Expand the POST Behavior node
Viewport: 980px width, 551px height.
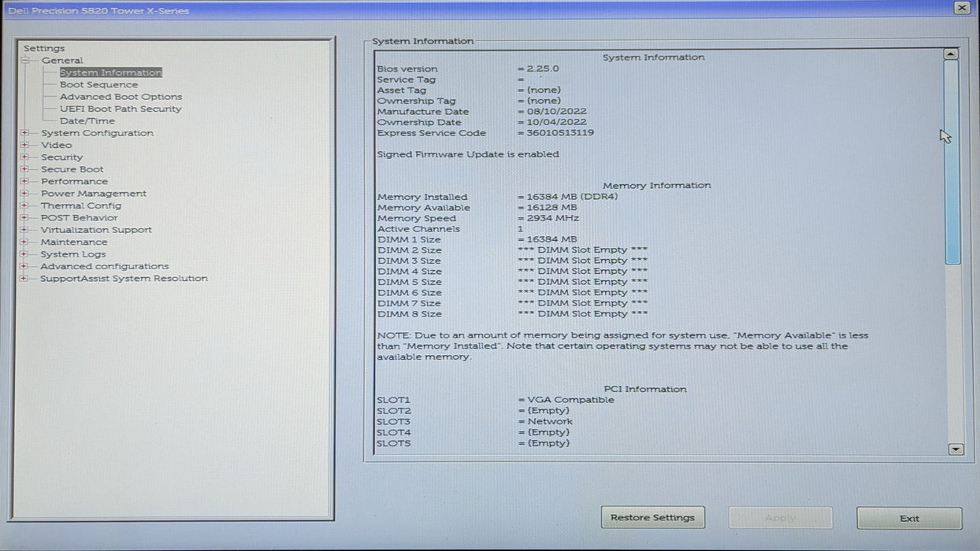24,218
